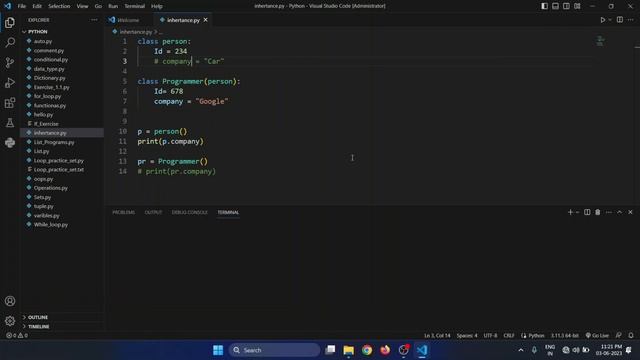Click the taskbar Search box
This screenshot has height=360, width=640.
[274, 350]
